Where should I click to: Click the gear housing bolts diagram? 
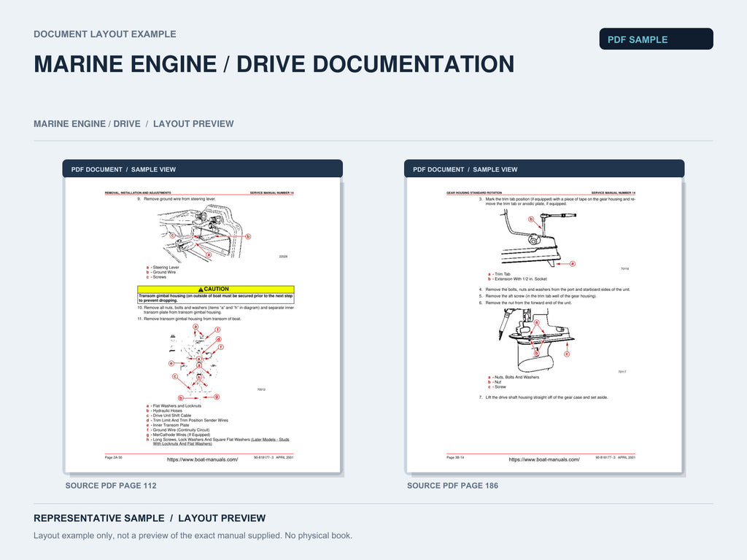(x=536, y=341)
